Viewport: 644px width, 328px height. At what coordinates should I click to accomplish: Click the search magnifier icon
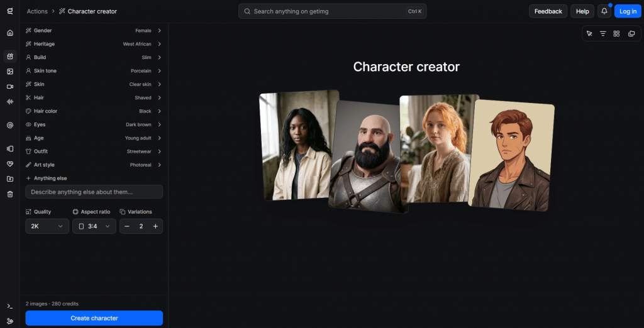coord(247,11)
